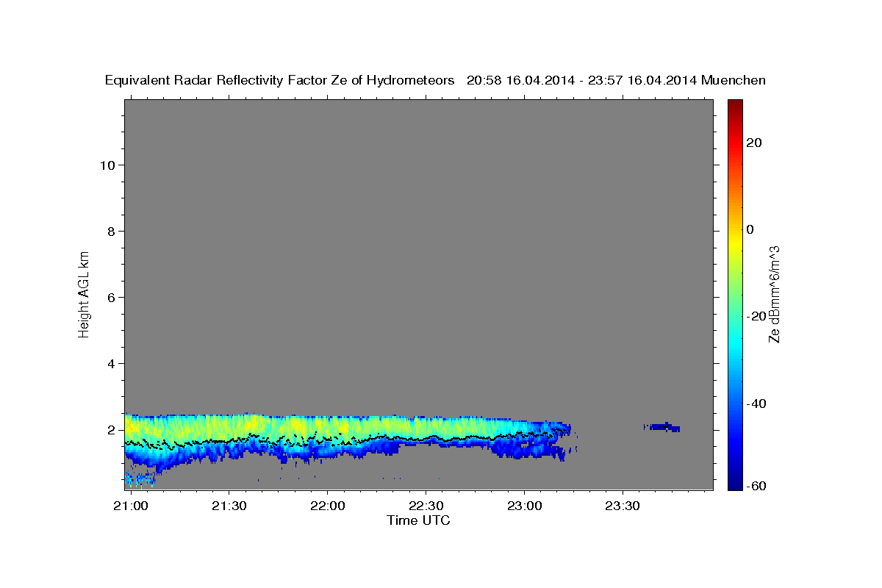Click the colorbar label -40
The width and height of the screenshot is (882, 588).
[x=756, y=404]
